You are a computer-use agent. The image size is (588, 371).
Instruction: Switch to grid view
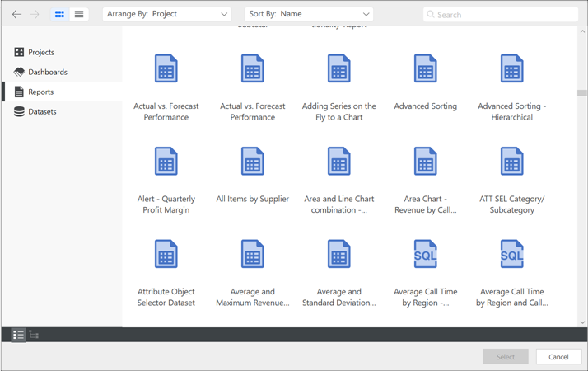[59, 14]
